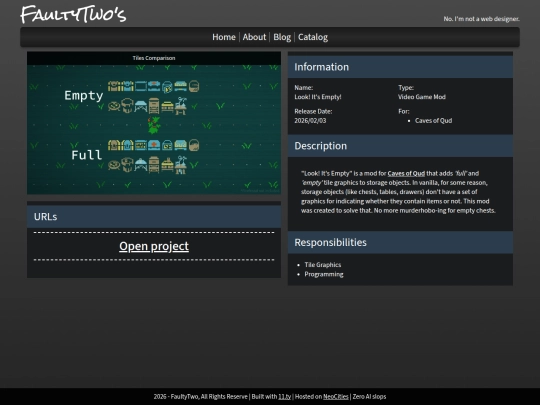
Task: Open the About page
Action: click(254, 37)
